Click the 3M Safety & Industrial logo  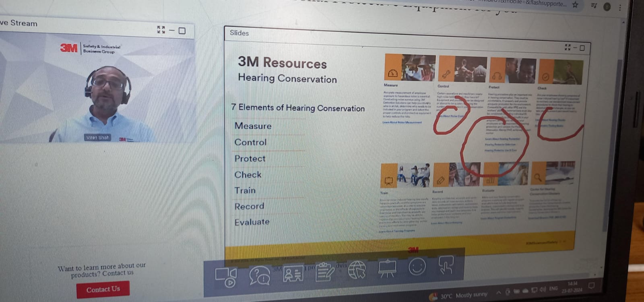(x=90, y=48)
